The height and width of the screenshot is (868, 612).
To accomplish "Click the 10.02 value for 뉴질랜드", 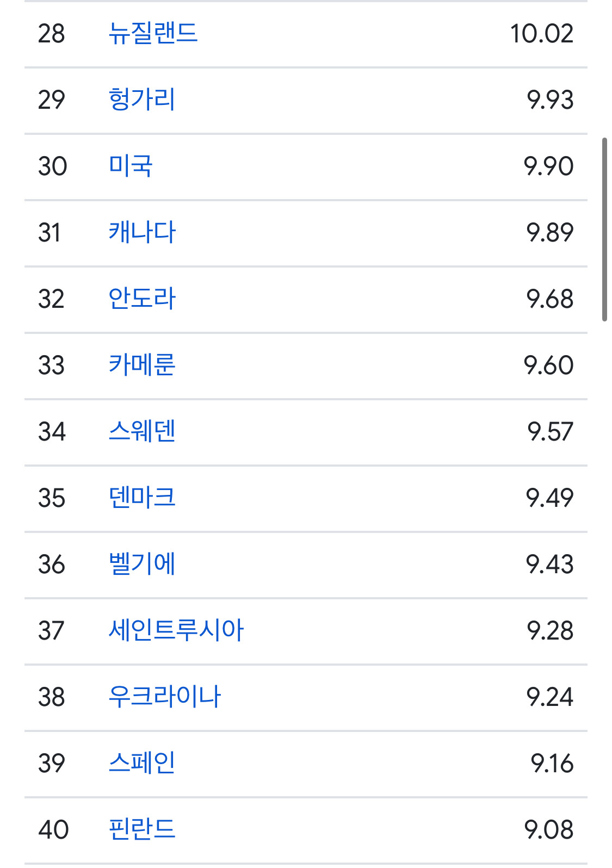I will (x=541, y=34).
